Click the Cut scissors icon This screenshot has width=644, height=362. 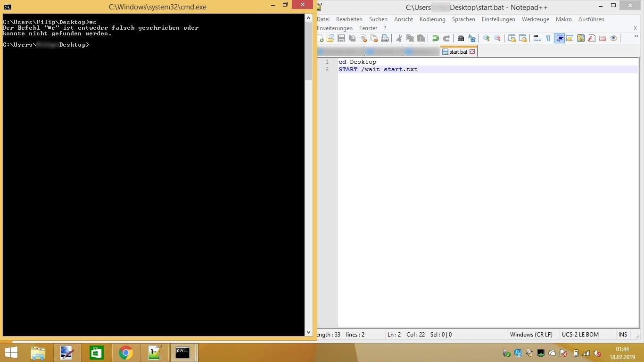(x=399, y=39)
